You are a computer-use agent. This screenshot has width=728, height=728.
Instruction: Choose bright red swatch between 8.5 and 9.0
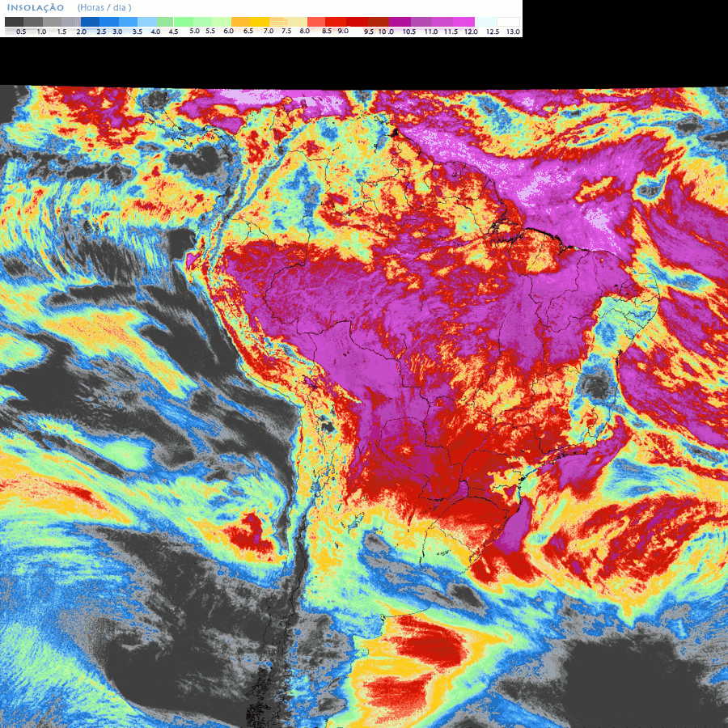pos(335,22)
